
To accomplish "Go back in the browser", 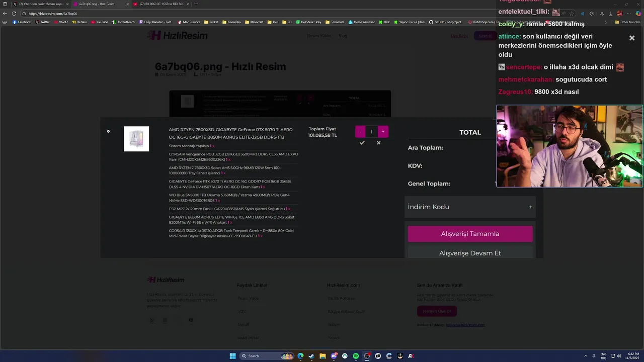I will (x=5, y=14).
